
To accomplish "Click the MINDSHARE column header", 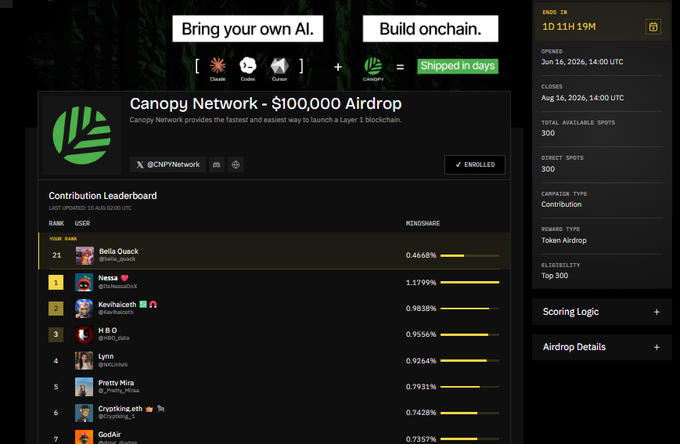I will (423, 223).
